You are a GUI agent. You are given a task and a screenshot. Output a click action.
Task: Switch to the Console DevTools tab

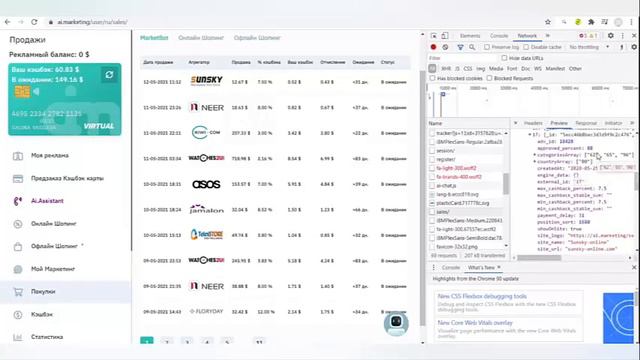pyautogui.click(x=499, y=36)
